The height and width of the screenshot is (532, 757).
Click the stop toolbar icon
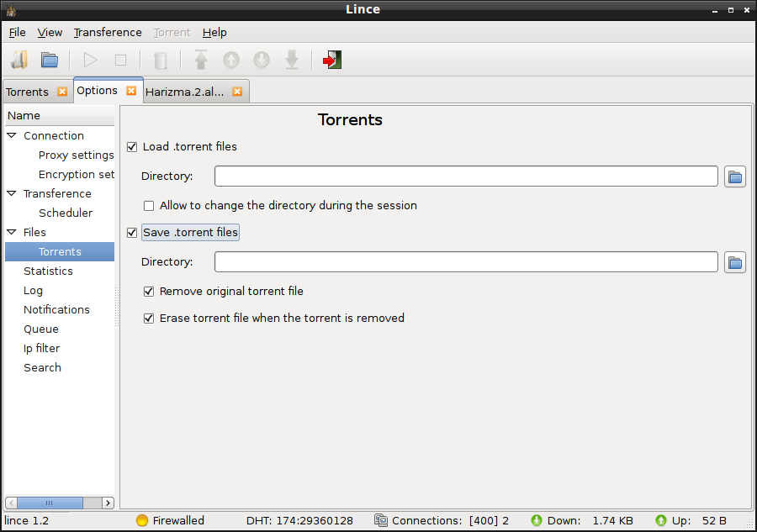pyautogui.click(x=120, y=61)
